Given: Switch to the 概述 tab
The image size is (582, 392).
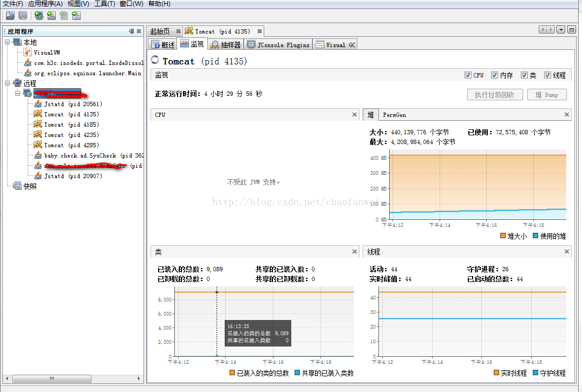Looking at the screenshot, I should (x=162, y=44).
